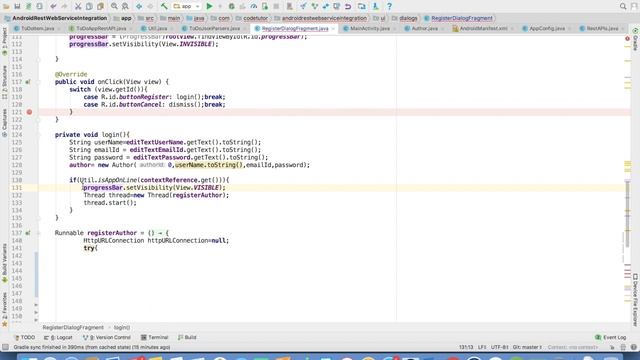
Task: Toggle the breakpoint on line 121
Action: coord(29,112)
